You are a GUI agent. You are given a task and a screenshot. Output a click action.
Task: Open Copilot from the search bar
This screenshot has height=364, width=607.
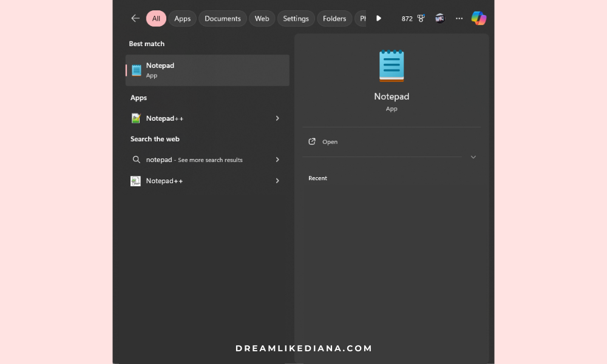coord(479,18)
